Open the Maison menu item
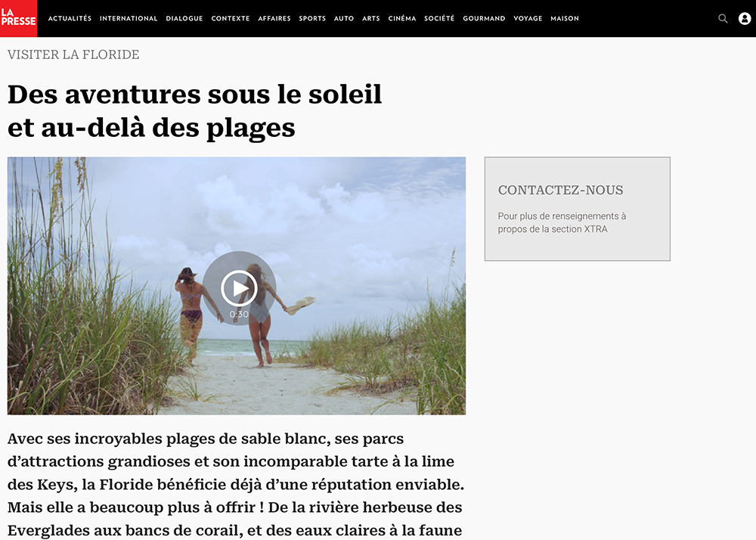 pos(565,18)
